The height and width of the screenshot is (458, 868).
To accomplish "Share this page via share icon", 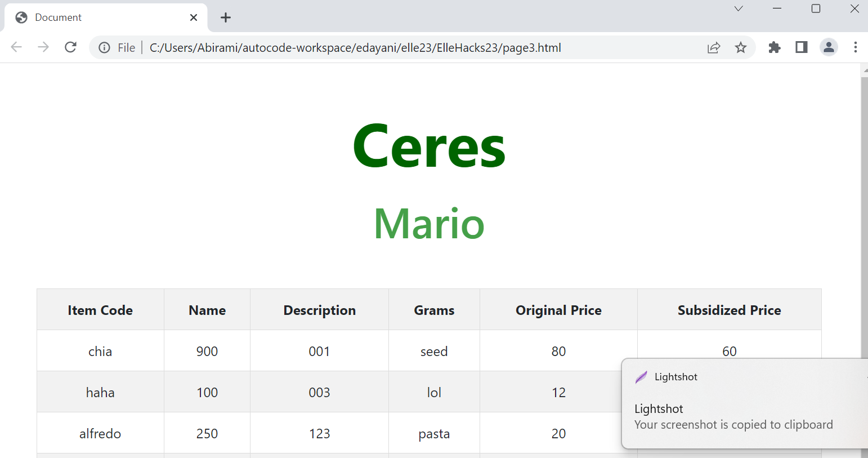I will click(714, 48).
